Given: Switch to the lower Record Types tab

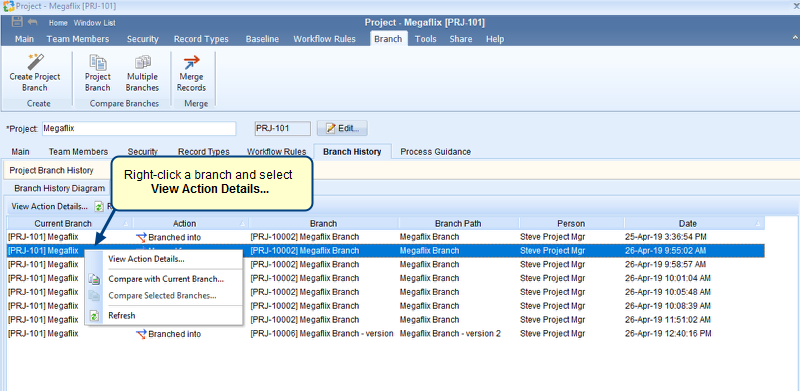Looking at the screenshot, I should tap(204, 152).
